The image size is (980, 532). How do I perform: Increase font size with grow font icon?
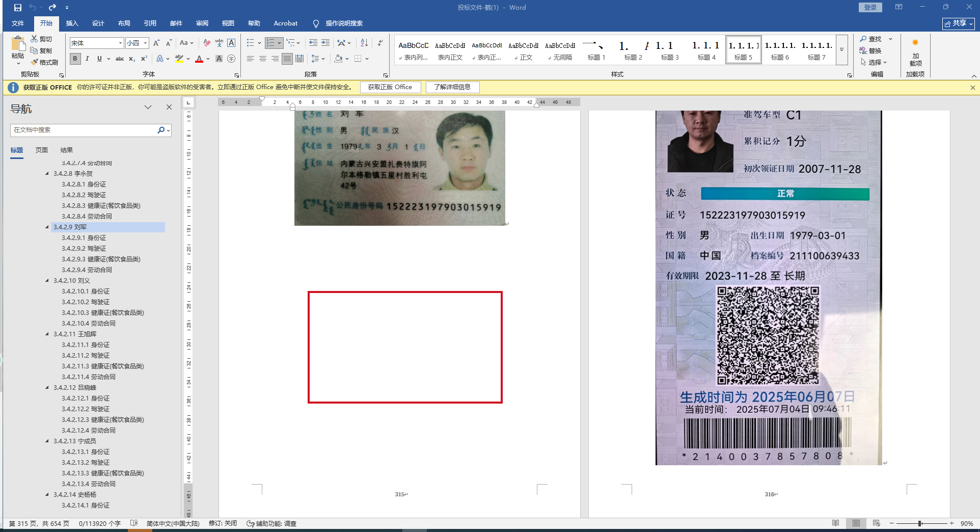coord(156,43)
